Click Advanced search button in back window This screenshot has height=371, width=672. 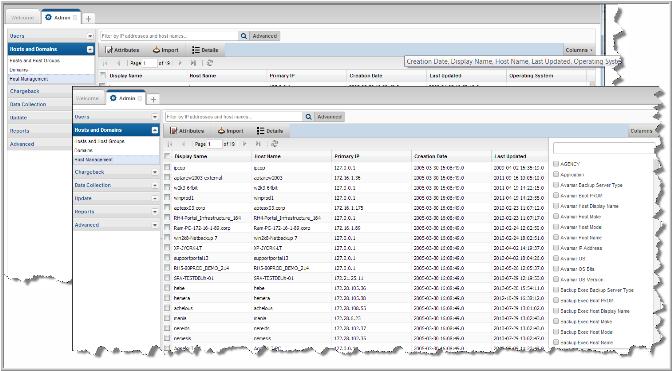pyautogui.click(x=264, y=36)
